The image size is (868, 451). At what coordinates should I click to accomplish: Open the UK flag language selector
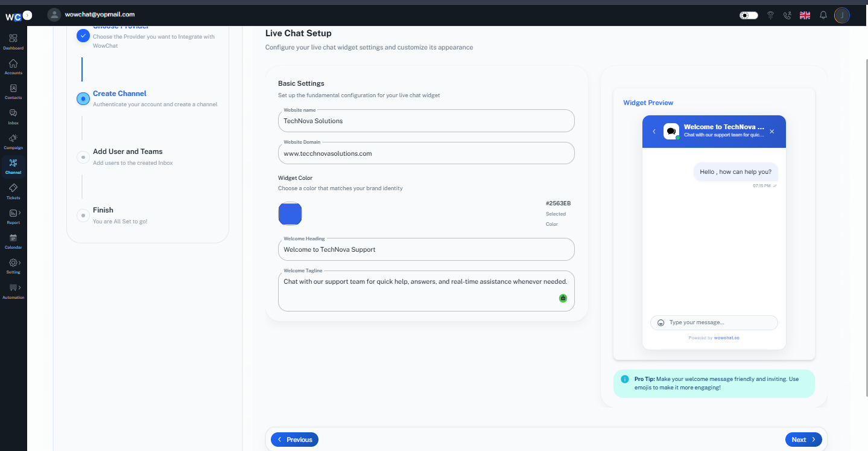point(805,15)
